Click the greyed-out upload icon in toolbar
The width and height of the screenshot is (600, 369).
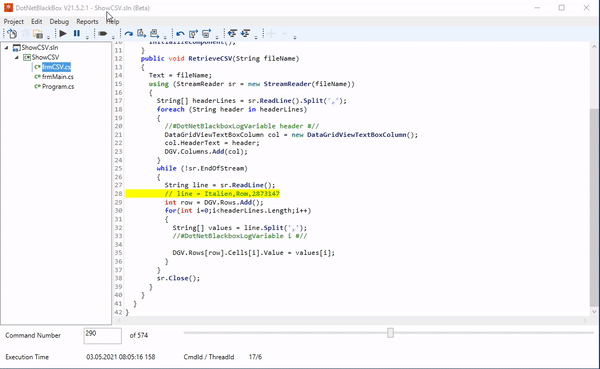point(25,34)
